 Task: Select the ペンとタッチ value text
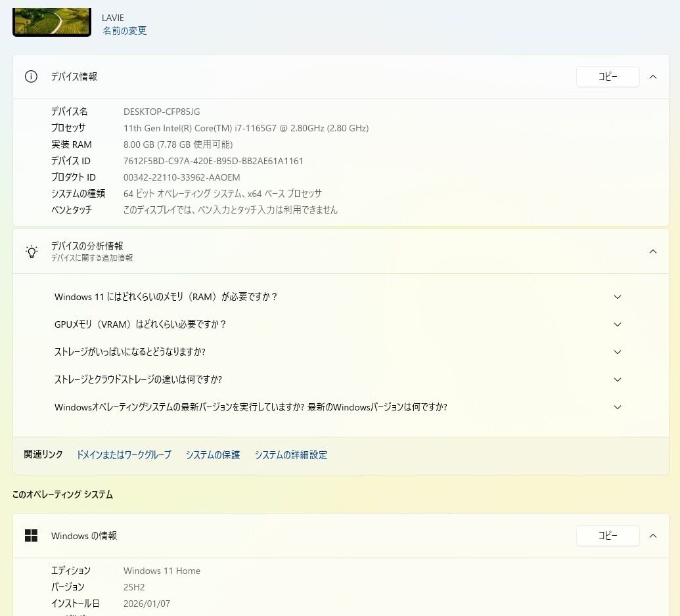coord(231,209)
